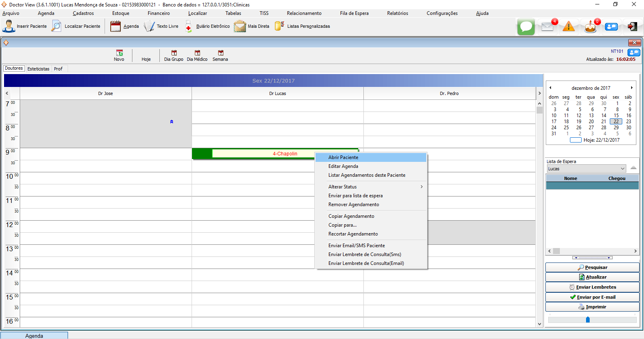Click the Imprimir button
The width and height of the screenshot is (644, 339).
[592, 307]
